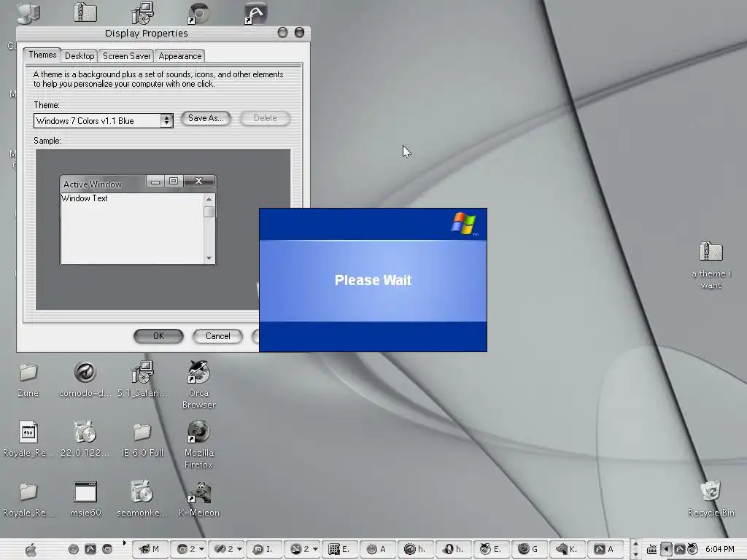Switch to the taskbar window labeled K.
This screenshot has height=560, width=747.
[567, 549]
